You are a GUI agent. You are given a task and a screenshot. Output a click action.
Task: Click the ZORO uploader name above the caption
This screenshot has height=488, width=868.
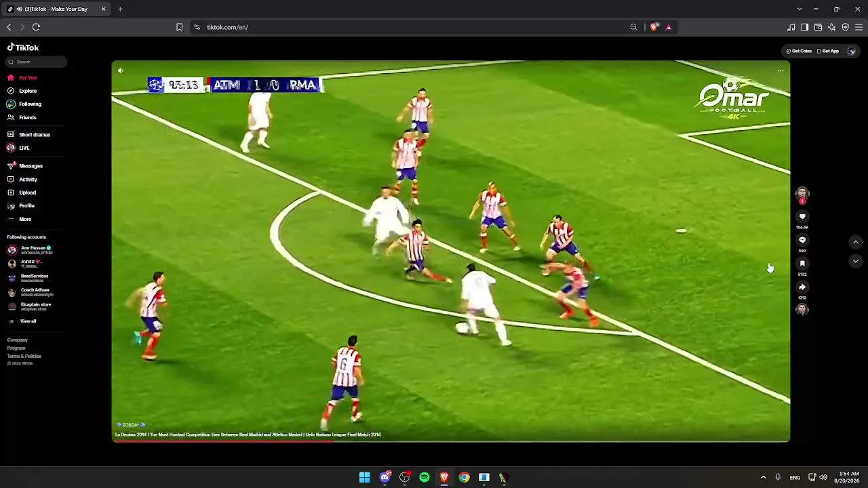130,425
